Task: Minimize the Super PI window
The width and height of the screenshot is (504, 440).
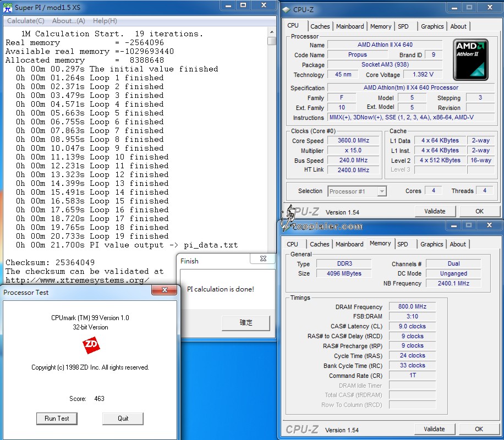Action: pos(228,5)
